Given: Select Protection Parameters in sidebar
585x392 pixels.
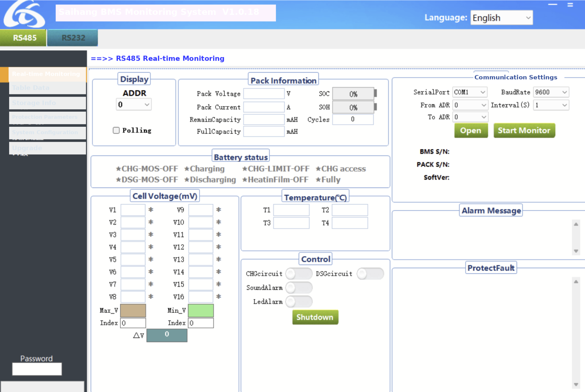Looking at the screenshot, I should pyautogui.click(x=48, y=117).
